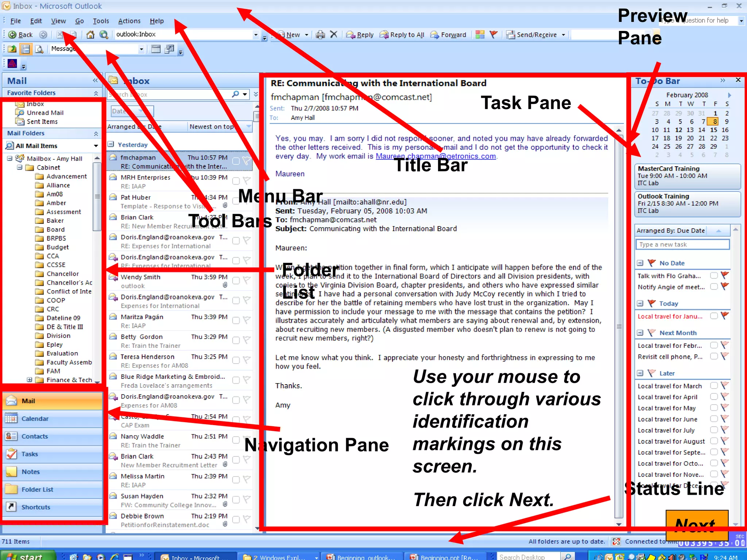Minimize the Navigation Pane with chevrons
The height and width of the screenshot is (560, 747).
click(x=95, y=81)
